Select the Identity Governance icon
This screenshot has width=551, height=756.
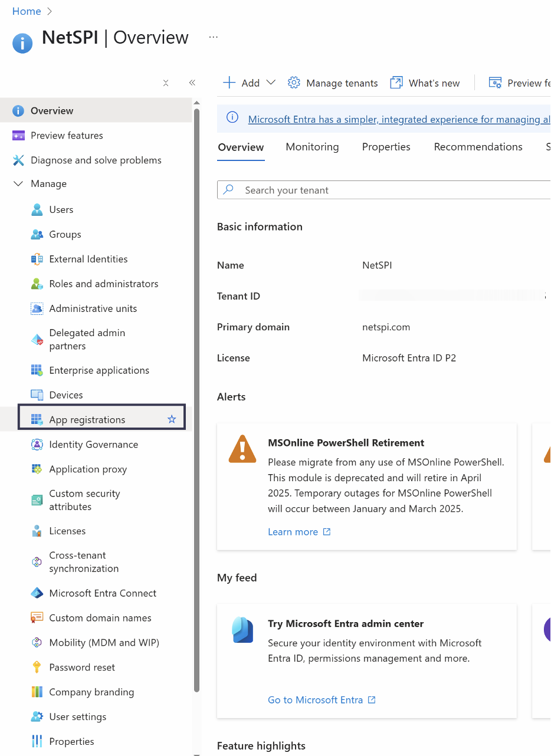tap(37, 445)
